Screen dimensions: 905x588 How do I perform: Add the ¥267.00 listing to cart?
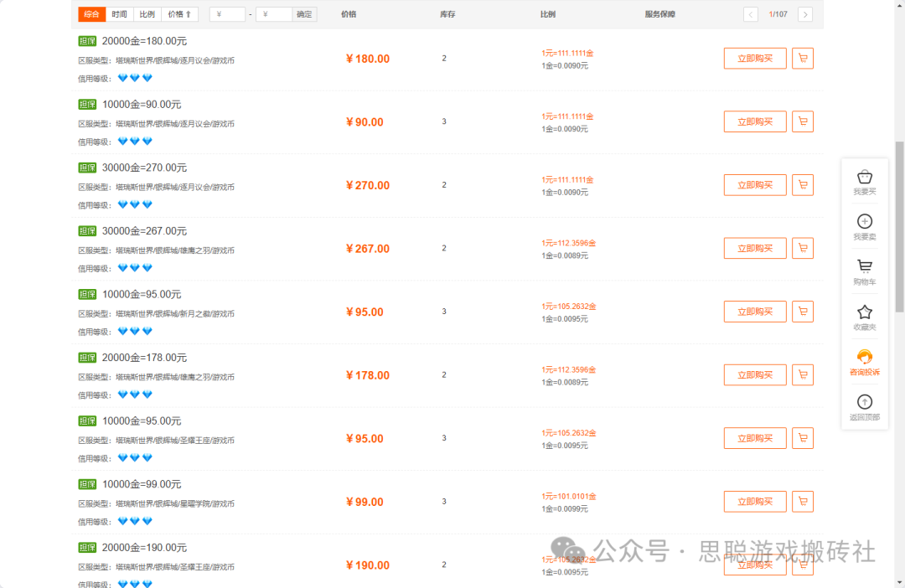click(803, 249)
